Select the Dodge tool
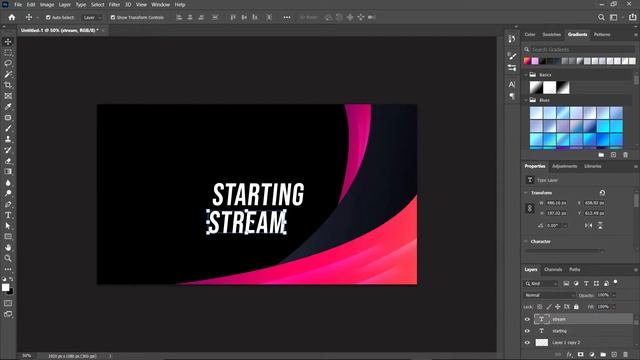Screen dimensions: 640x360 click(8, 193)
